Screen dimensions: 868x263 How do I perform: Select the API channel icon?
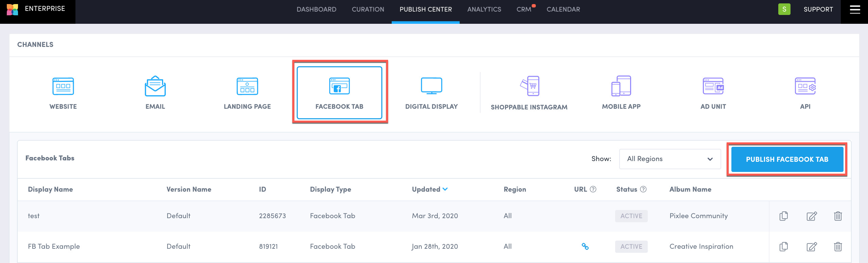tap(805, 86)
